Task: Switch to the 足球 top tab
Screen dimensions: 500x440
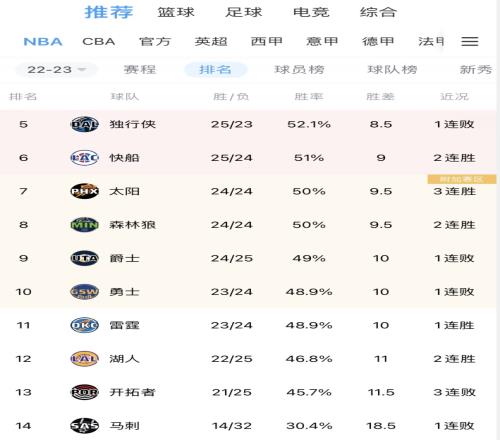Action: click(x=244, y=12)
